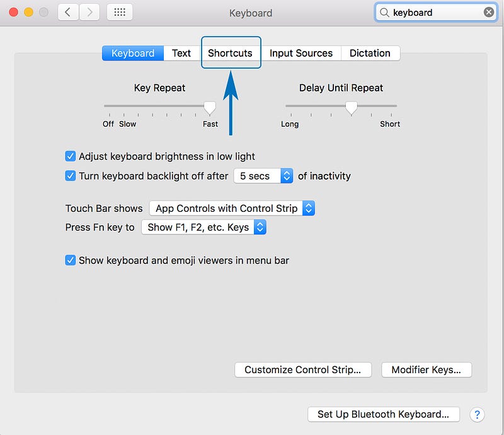504x435 pixels.
Task: Show all preferences via grid icon
Action: pyautogui.click(x=120, y=13)
